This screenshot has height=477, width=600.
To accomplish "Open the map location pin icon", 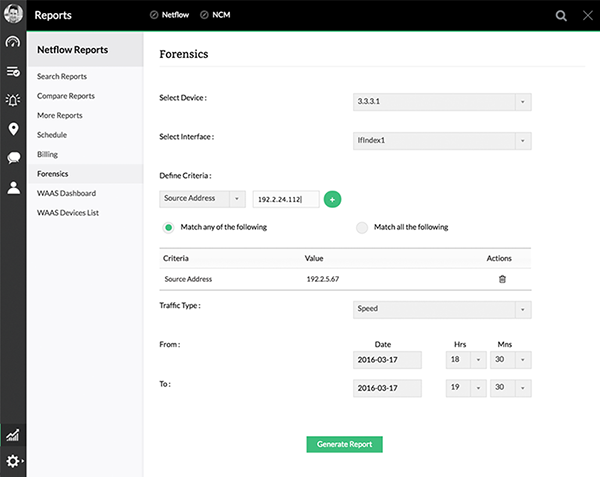I will [x=13, y=129].
